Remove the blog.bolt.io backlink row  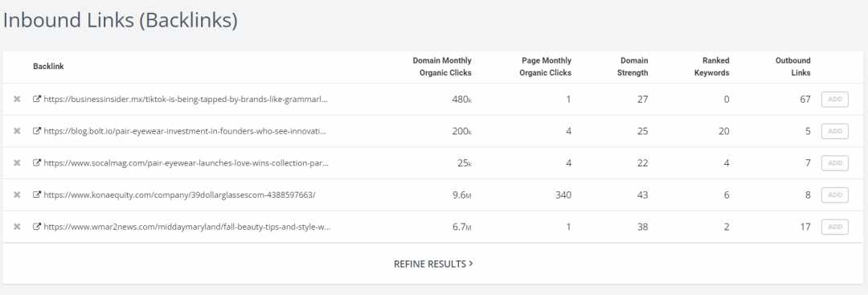pyautogui.click(x=17, y=131)
